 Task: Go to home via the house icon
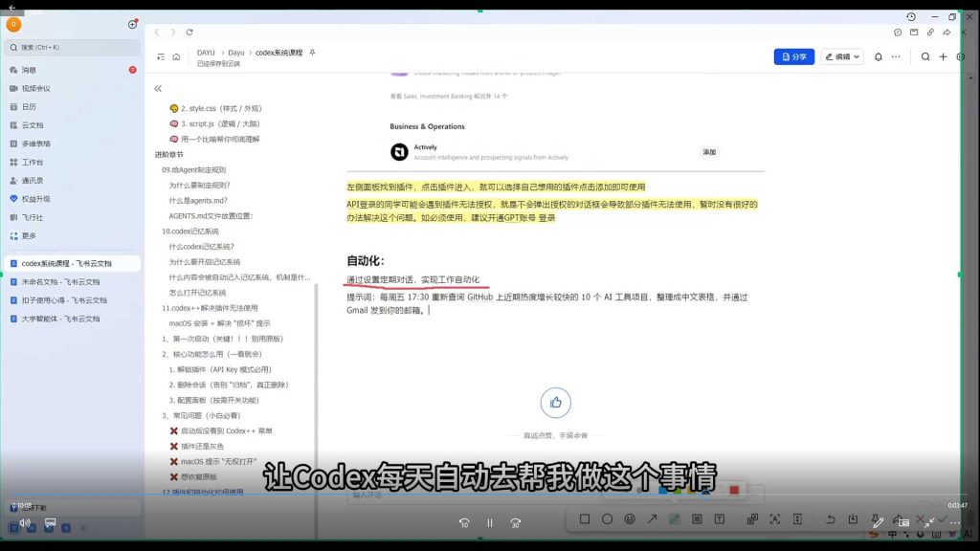pyautogui.click(x=176, y=56)
